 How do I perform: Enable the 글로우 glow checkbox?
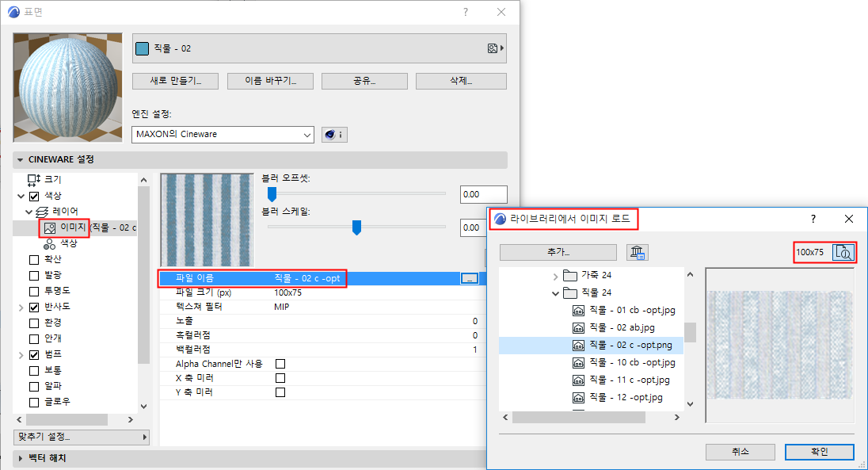tap(34, 403)
